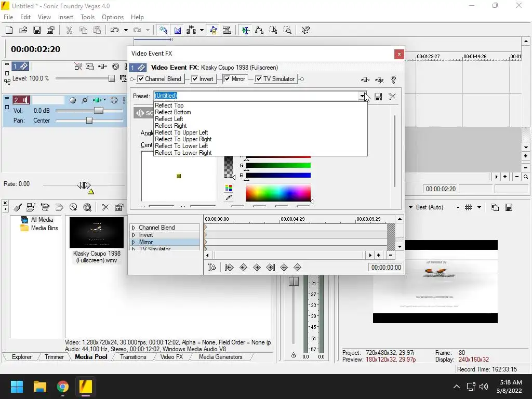
Task: Toggle the TV Simulator effect checkbox
Action: 259,79
